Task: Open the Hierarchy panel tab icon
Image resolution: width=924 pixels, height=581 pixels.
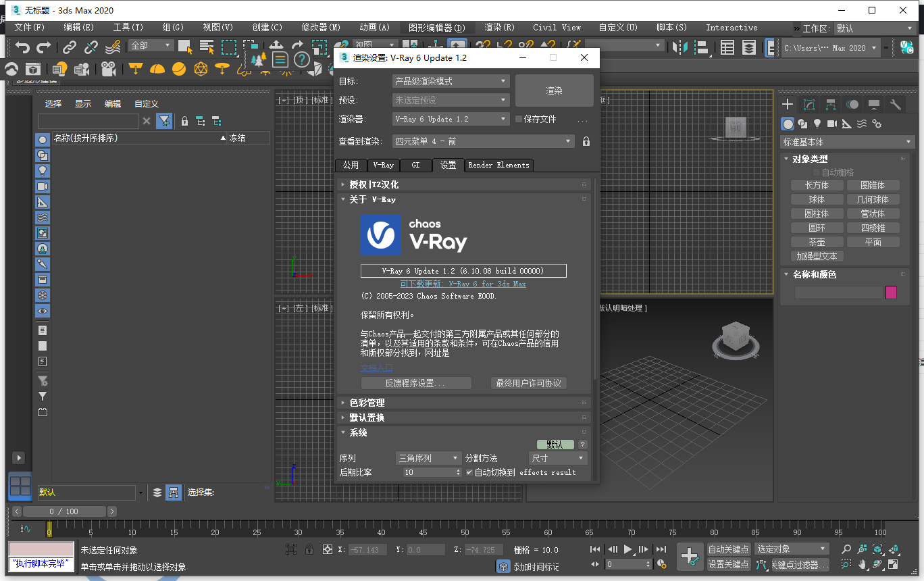Action: pos(831,104)
